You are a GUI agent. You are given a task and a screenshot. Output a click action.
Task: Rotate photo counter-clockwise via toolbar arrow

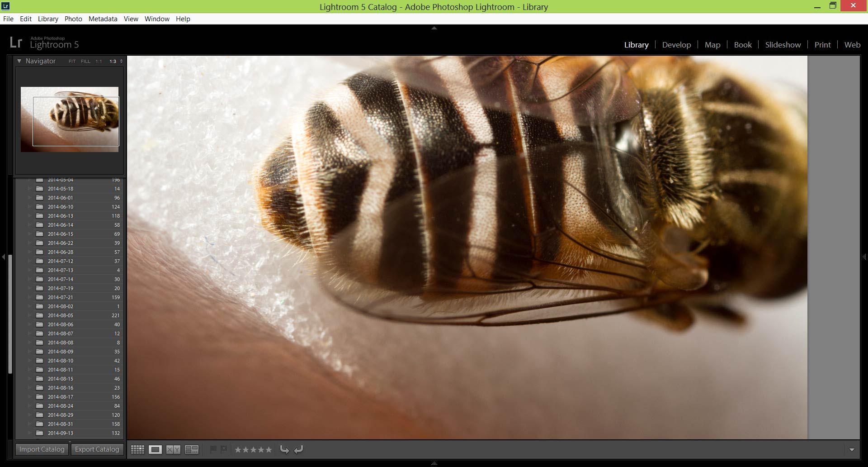click(x=284, y=449)
